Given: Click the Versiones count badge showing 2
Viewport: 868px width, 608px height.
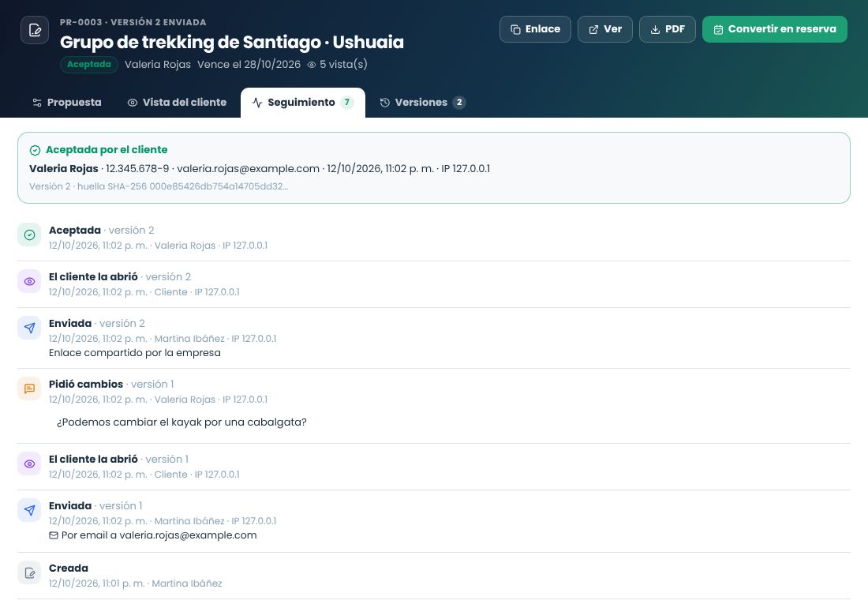Looking at the screenshot, I should pos(459,103).
